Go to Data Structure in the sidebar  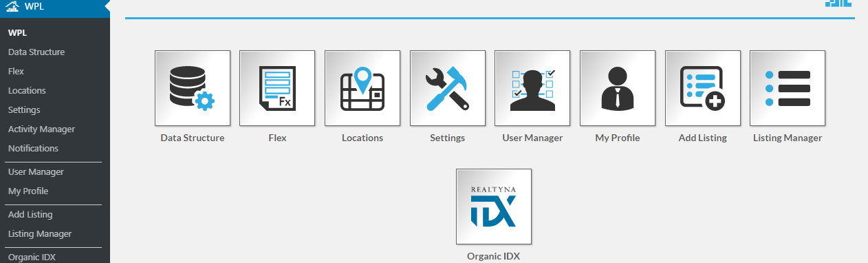36,52
